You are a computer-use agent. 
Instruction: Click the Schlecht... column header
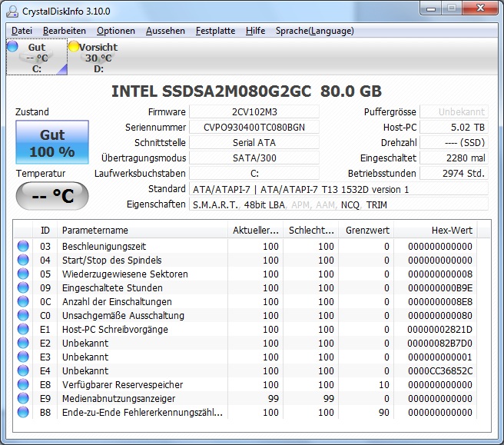[x=311, y=231]
